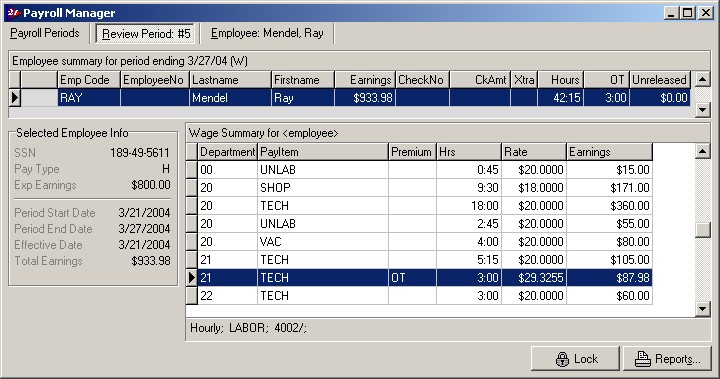The height and width of the screenshot is (379, 720).
Task: Click the Hrs column header
Action: [468, 152]
